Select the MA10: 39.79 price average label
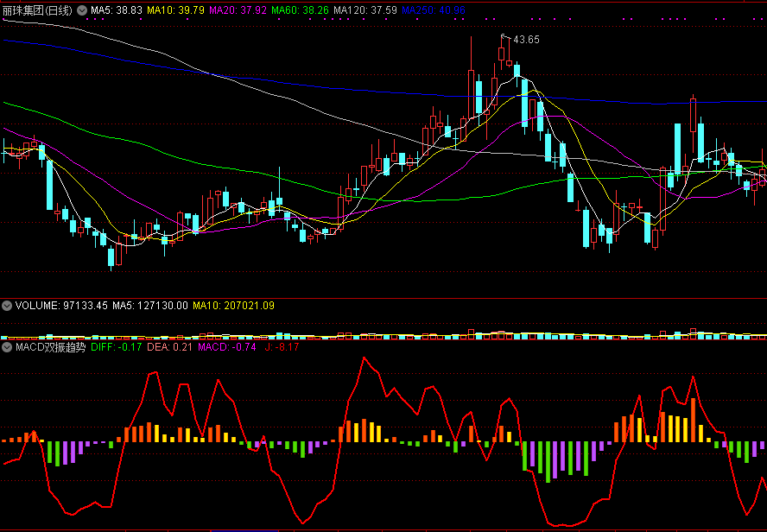 175,10
